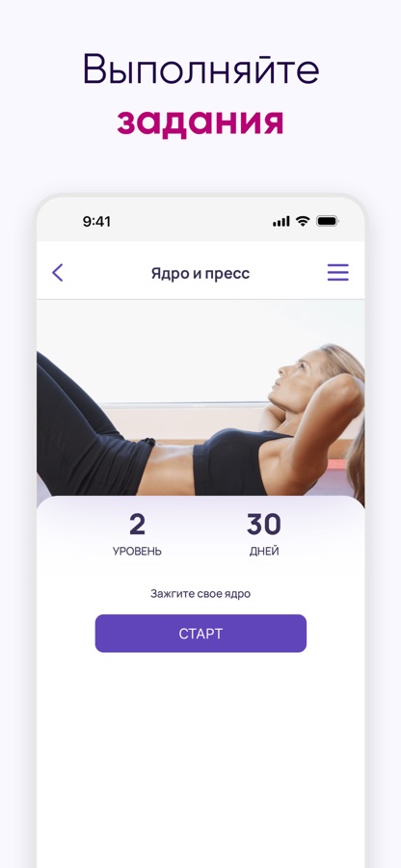Screen dimensions: 401x868
Task: Tap the 9:41 clock in the status bar
Action: (x=96, y=222)
